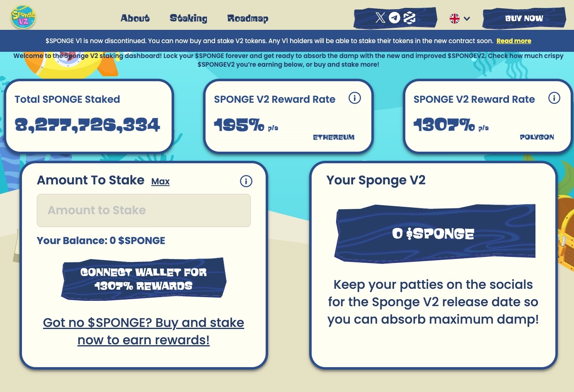Open the Roadmap menu item

(x=248, y=18)
